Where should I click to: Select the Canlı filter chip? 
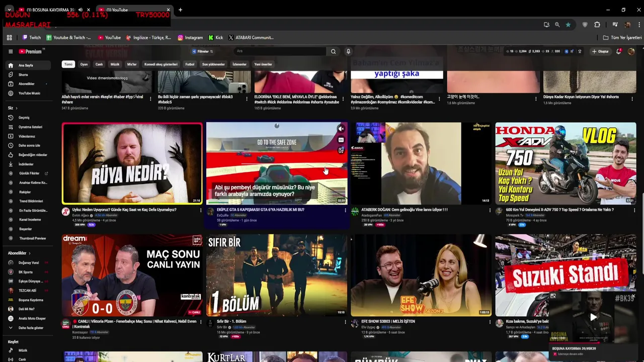(99, 64)
